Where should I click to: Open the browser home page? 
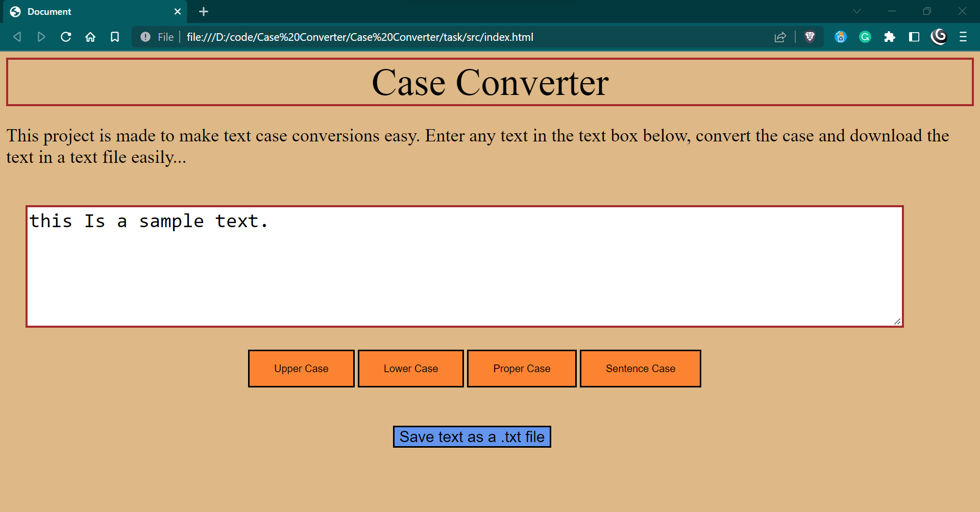tap(90, 37)
